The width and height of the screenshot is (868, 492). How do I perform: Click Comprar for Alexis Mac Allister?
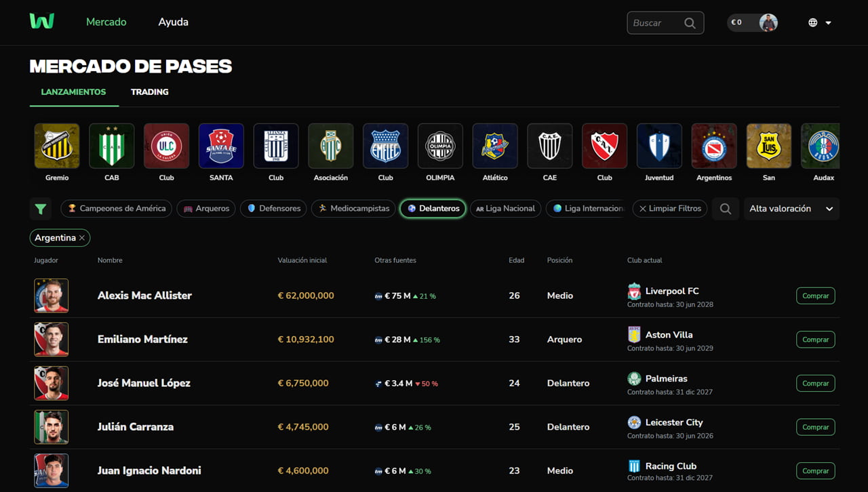coord(815,296)
